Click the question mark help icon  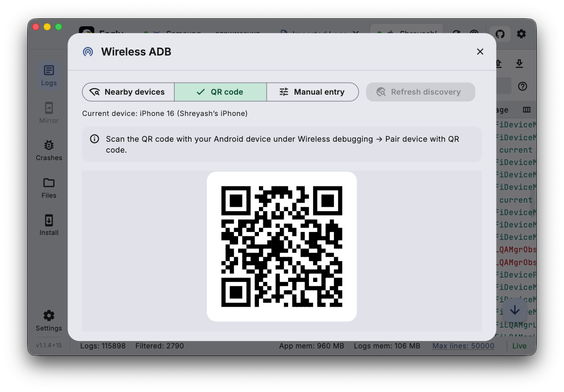pyautogui.click(x=522, y=86)
